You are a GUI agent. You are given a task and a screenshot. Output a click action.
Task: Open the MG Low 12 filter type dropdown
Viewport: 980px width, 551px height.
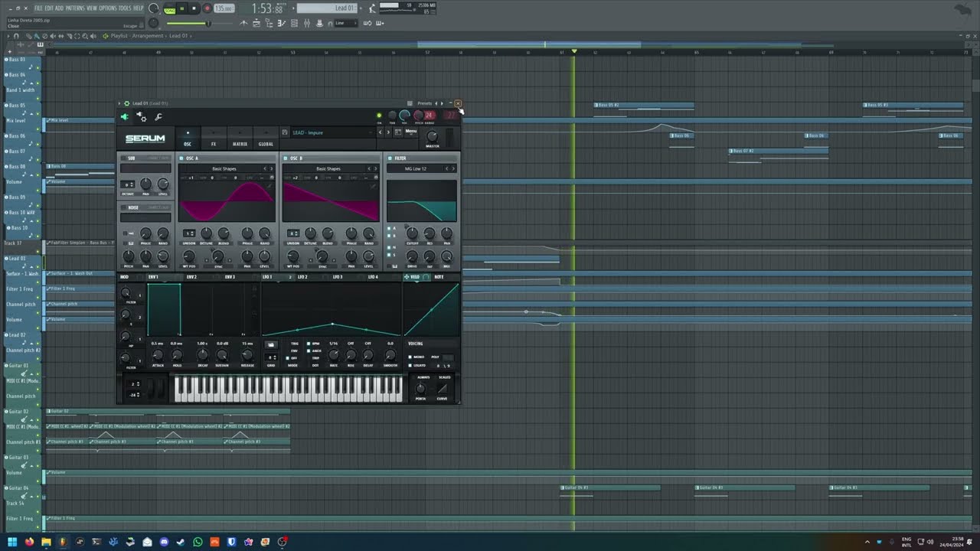click(x=417, y=168)
